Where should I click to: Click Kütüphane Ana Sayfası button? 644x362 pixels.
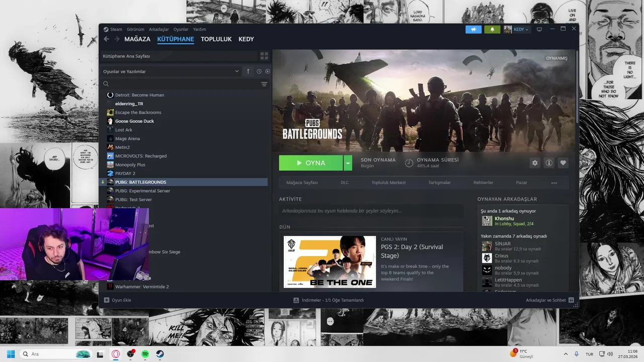178,56
